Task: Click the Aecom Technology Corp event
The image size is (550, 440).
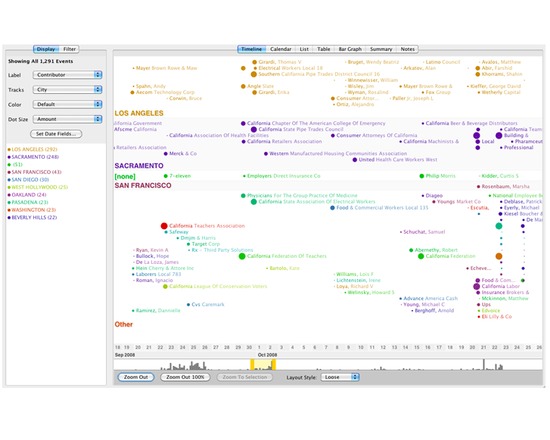Action: pos(162,92)
